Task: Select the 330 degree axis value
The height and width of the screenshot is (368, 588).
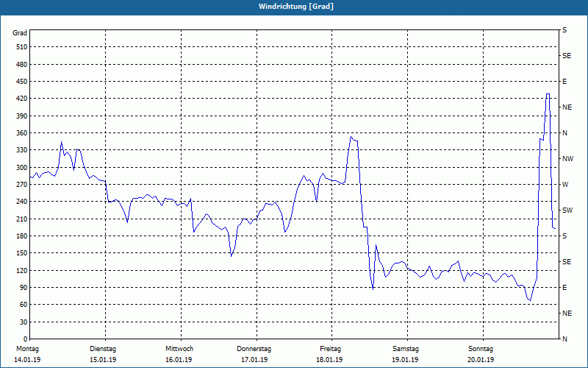Action: tap(22, 150)
